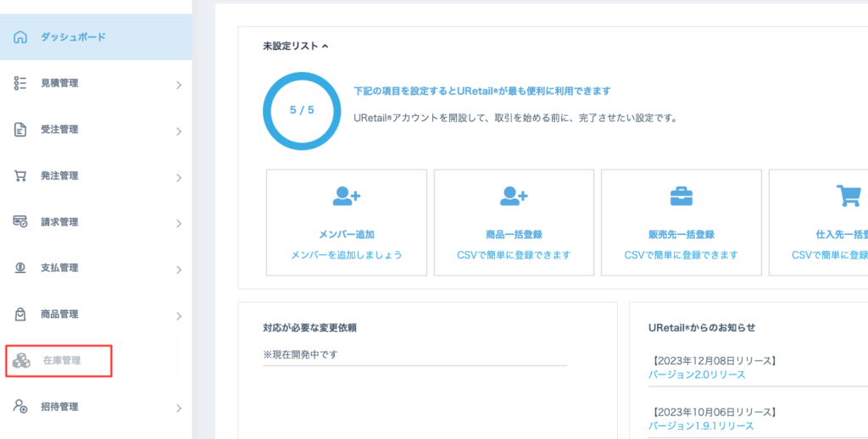Click the Dashboard home icon
The height and width of the screenshot is (439, 868).
pyautogui.click(x=21, y=37)
